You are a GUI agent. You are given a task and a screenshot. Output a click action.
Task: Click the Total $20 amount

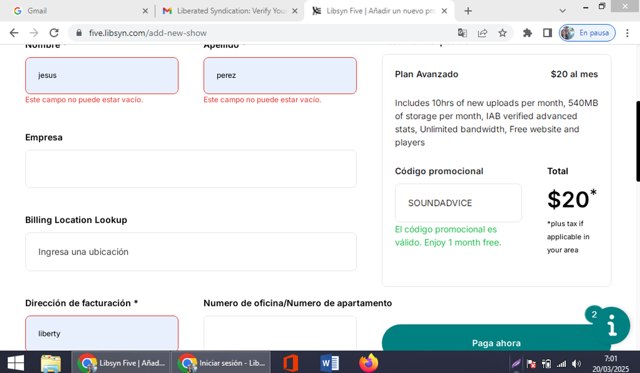pyautogui.click(x=571, y=199)
